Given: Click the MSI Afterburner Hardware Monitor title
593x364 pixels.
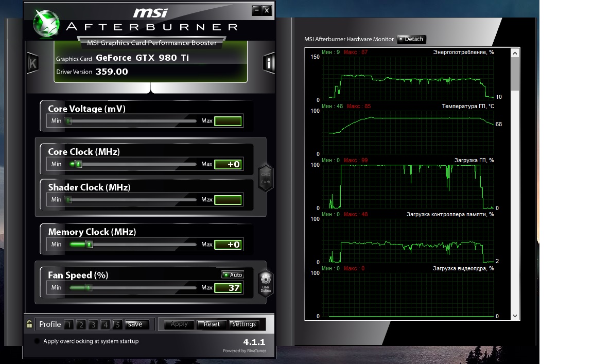Looking at the screenshot, I should point(349,39).
